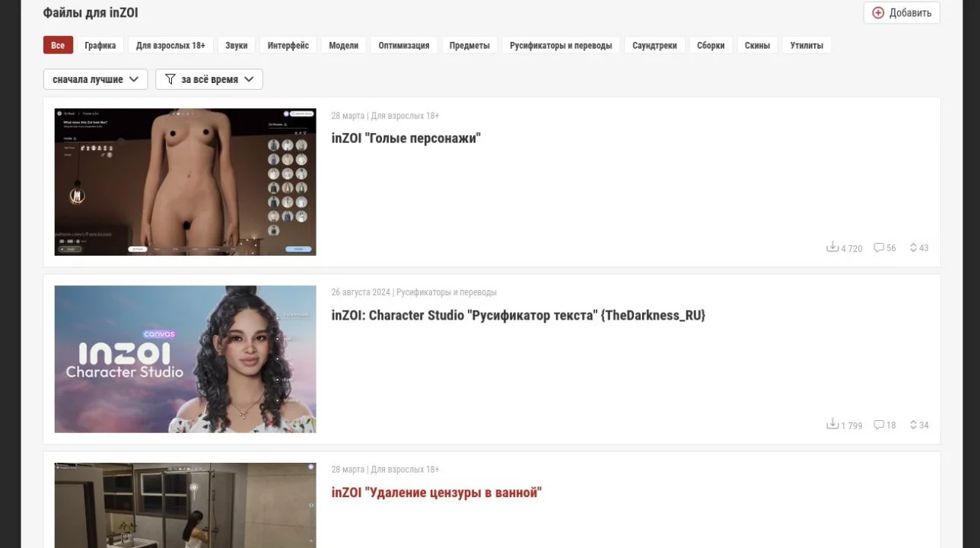
Task: Click the plus icon in Добавить button
Action: 878,13
